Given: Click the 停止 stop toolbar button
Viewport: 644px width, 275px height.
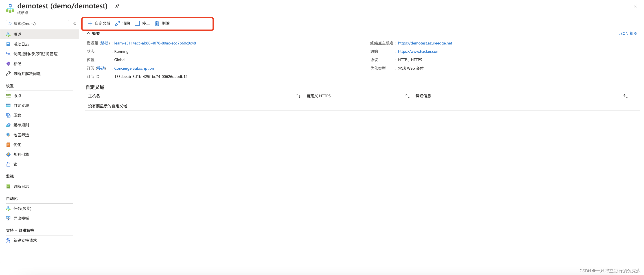Looking at the screenshot, I should [142, 23].
